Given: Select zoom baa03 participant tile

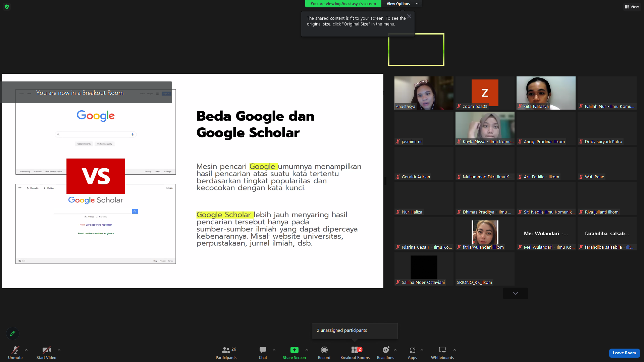Looking at the screenshot, I should (485, 93).
